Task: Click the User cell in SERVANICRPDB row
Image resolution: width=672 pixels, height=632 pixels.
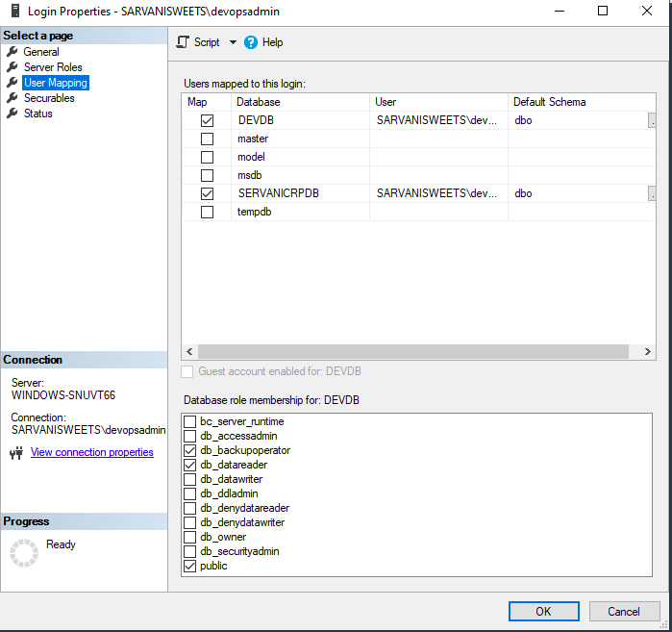Action: [438, 193]
